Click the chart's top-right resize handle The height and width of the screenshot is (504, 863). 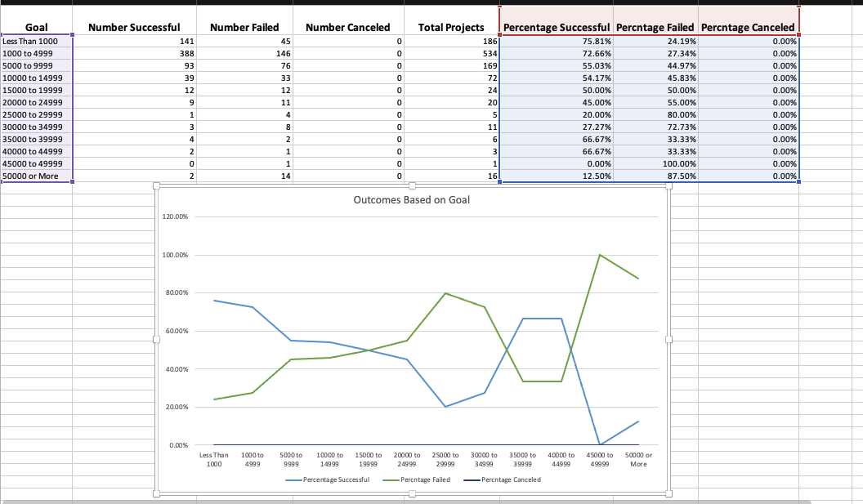(668, 186)
